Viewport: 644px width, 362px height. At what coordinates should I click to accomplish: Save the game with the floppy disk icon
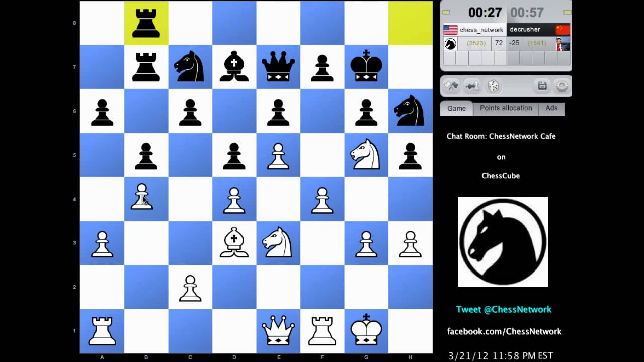click(542, 86)
